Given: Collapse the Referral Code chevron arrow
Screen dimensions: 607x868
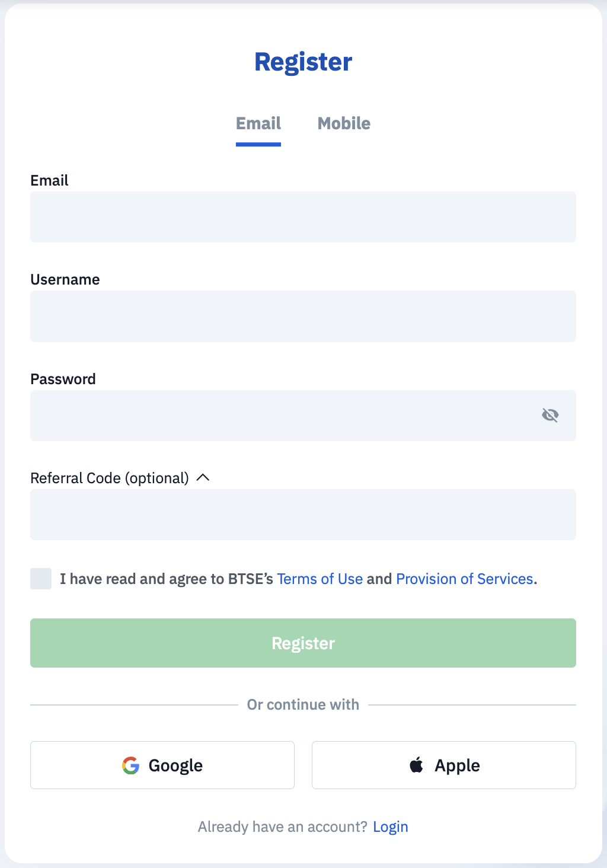Looking at the screenshot, I should pyautogui.click(x=203, y=478).
